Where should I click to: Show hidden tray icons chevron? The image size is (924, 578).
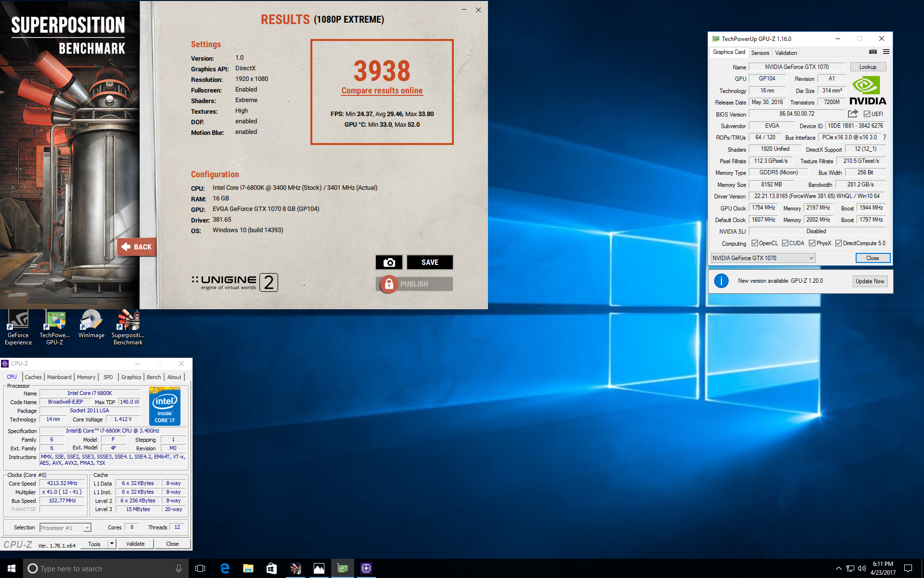(838, 568)
